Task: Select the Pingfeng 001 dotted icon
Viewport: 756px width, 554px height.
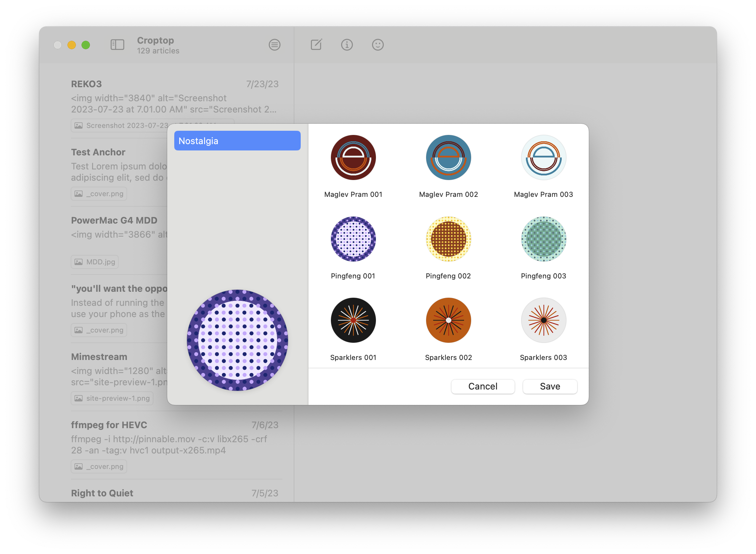Action: tap(353, 239)
